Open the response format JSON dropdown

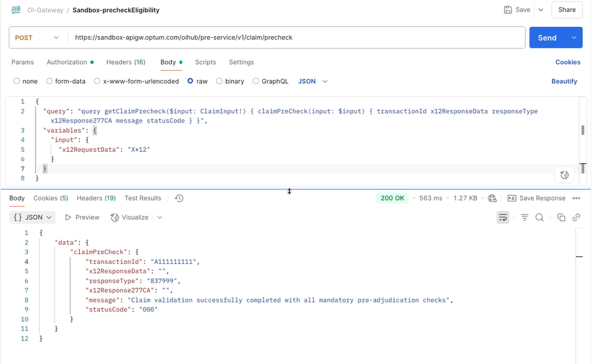[32, 217]
